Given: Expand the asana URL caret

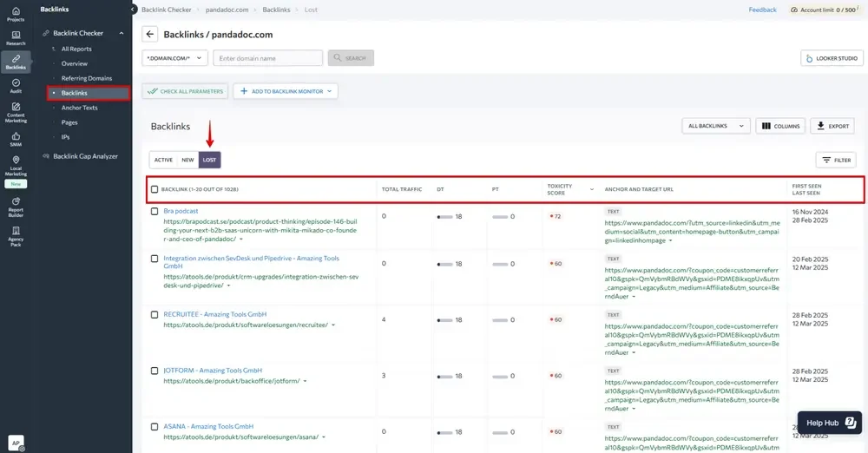Looking at the screenshot, I should pyautogui.click(x=324, y=437).
